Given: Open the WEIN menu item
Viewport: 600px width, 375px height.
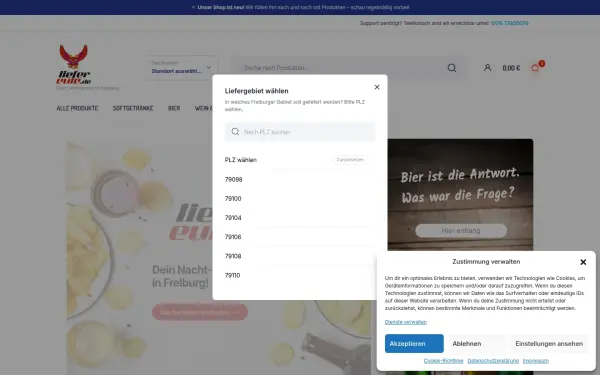Looking at the screenshot, I should click(204, 108).
